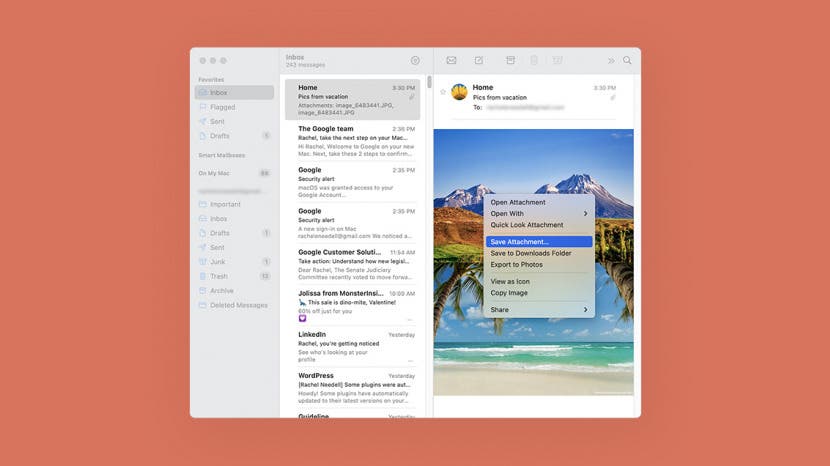Expand the Open With submenu
830x466 pixels.
point(539,213)
